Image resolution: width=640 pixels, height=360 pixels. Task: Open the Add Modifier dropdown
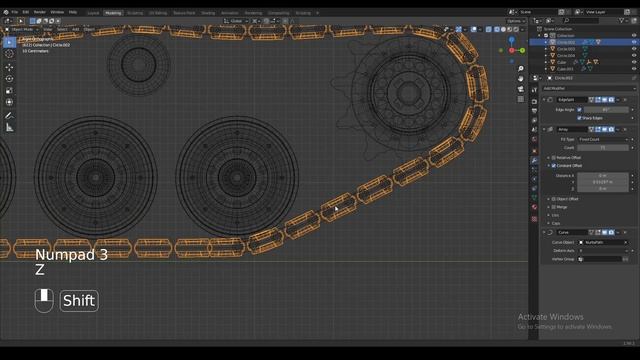point(589,88)
